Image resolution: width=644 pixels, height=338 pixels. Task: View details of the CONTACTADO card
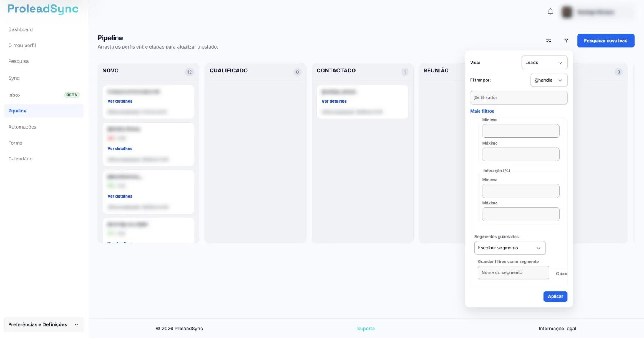[334, 101]
